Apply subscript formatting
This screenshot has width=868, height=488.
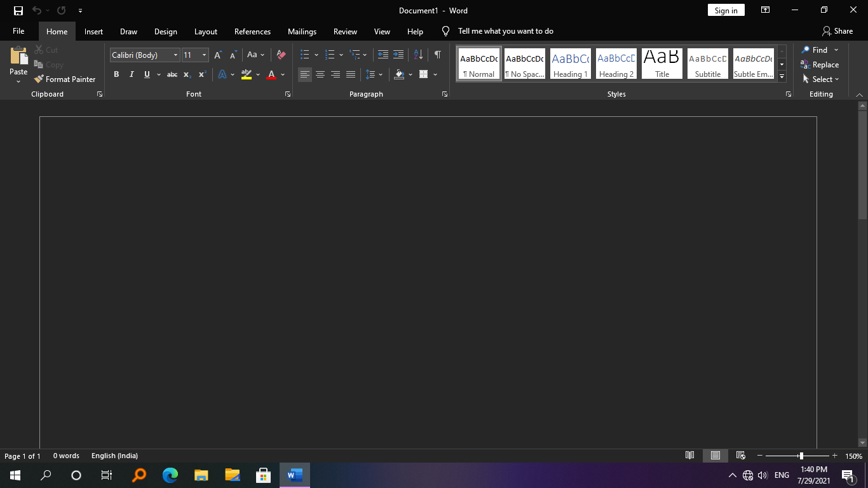(187, 74)
